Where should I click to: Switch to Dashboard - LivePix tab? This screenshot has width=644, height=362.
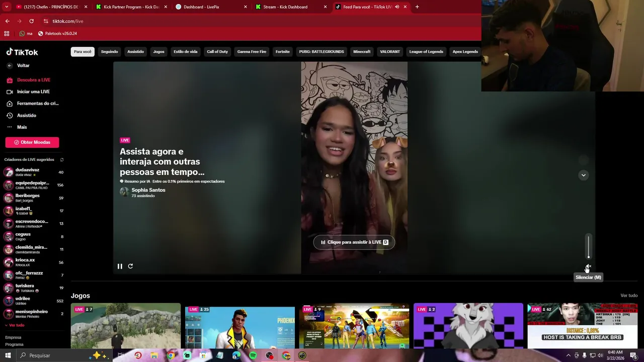[210, 7]
